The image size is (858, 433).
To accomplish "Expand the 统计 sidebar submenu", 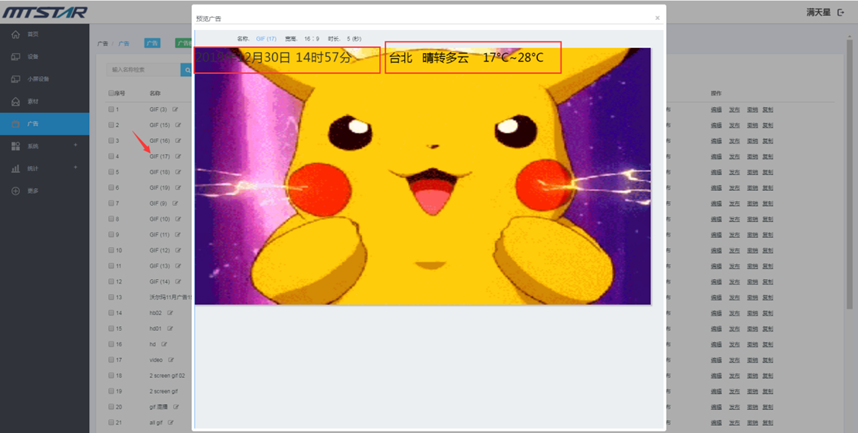I will click(x=77, y=168).
